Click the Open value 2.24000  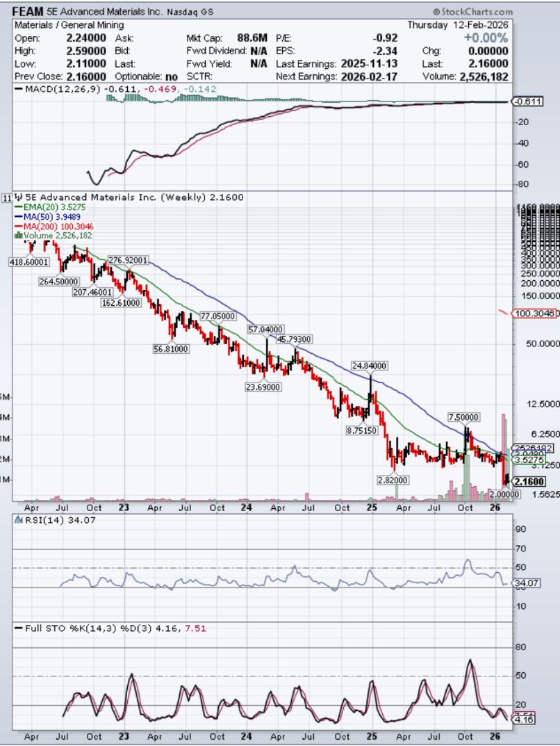pyautogui.click(x=86, y=38)
